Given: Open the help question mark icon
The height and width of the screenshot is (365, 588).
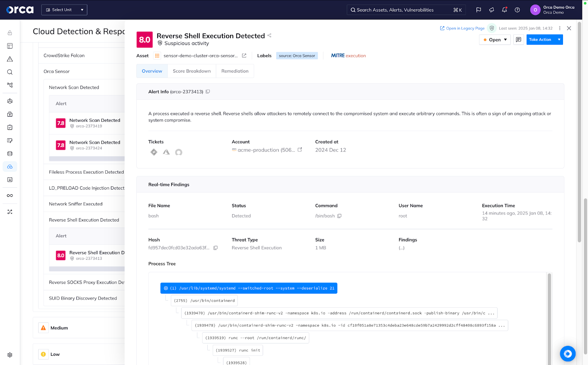Looking at the screenshot, I should click(x=517, y=10).
